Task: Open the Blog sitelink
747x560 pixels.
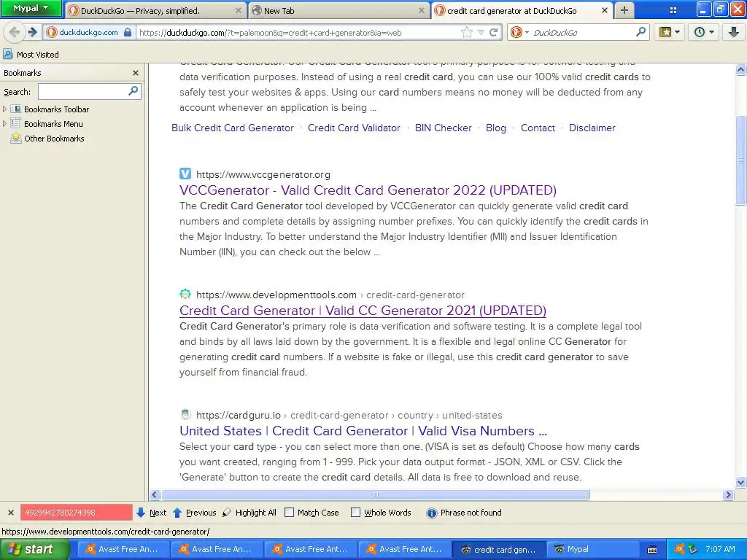Action: tap(496, 128)
